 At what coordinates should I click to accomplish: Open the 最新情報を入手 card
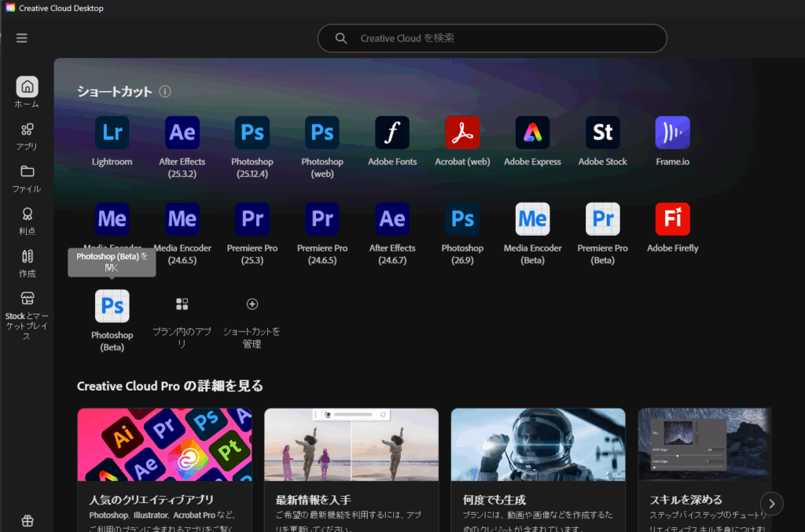(351, 470)
